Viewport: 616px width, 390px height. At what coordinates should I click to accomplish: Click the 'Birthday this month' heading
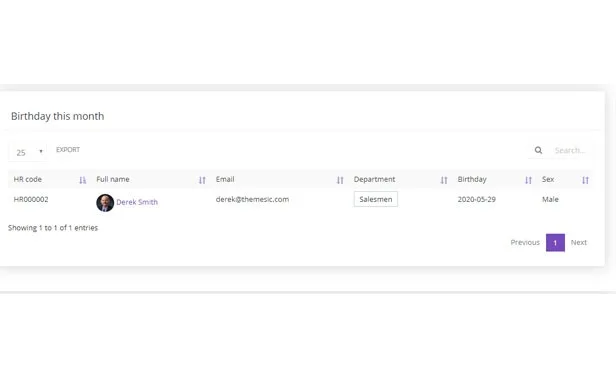[57, 116]
